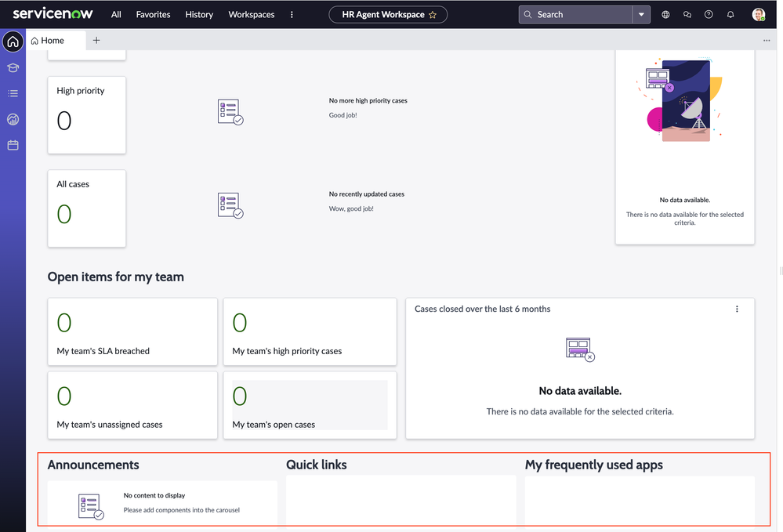This screenshot has height=532, width=783.
Task: Open the tab options ellipsis on the right
Action: [x=767, y=40]
